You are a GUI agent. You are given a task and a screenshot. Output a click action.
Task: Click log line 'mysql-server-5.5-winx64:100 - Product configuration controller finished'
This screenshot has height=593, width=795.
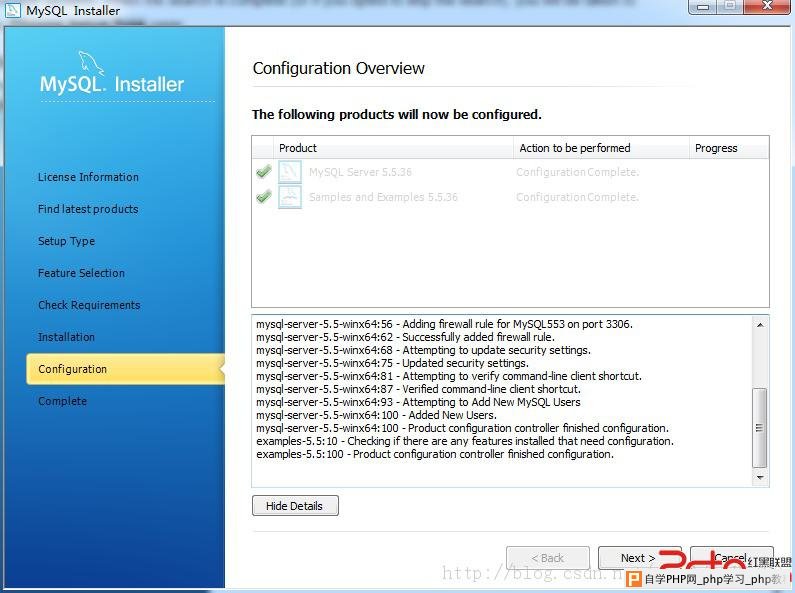(462, 428)
